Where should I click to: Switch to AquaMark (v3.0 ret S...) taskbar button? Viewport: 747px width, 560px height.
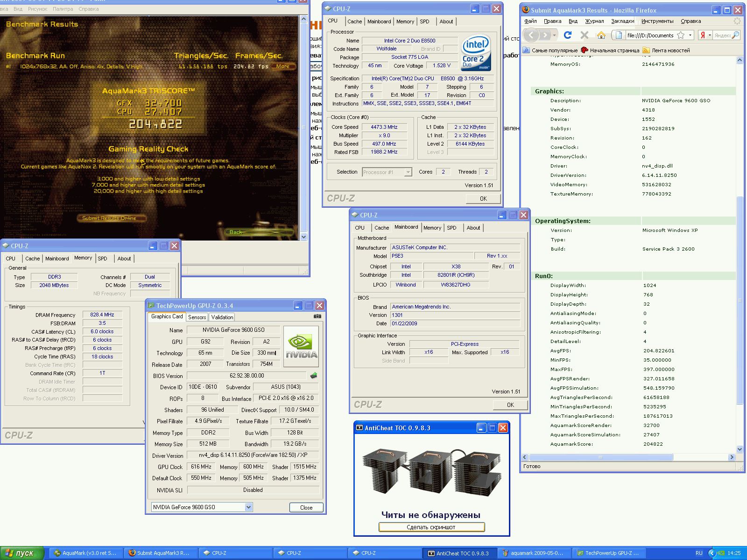pyautogui.click(x=86, y=553)
